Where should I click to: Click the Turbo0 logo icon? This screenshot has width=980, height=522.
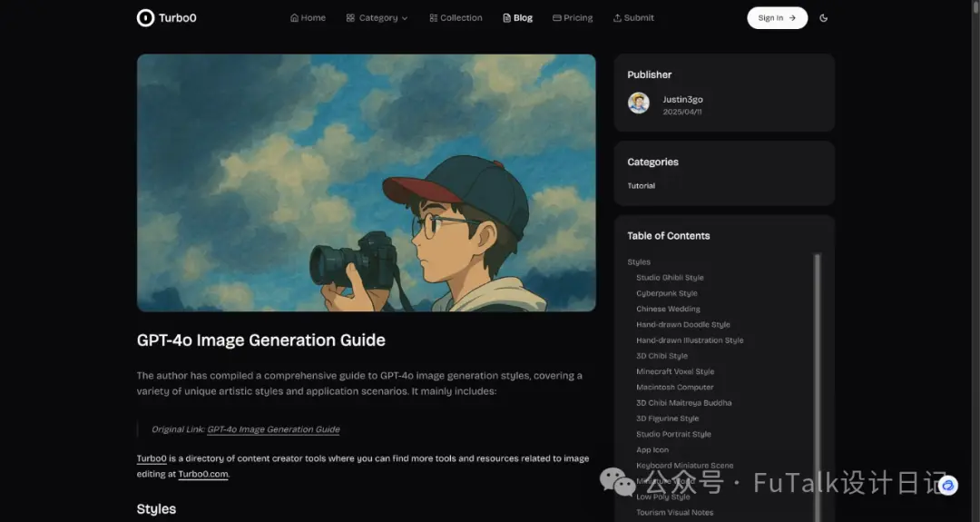point(145,18)
